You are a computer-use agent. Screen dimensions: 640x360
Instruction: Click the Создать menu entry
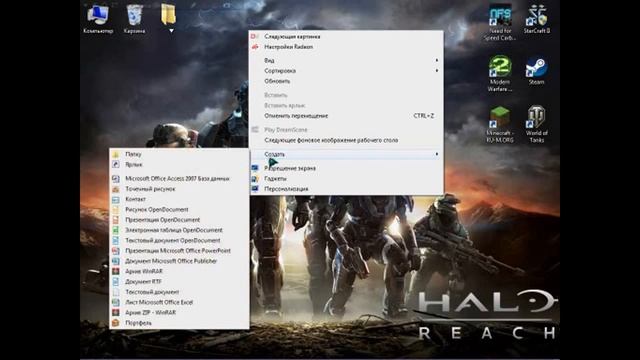coord(346,154)
